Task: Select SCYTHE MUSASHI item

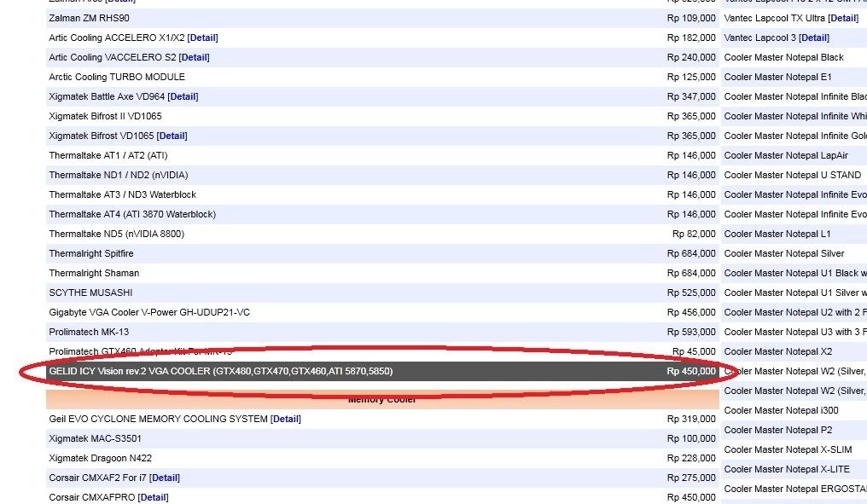Action: tap(90, 293)
